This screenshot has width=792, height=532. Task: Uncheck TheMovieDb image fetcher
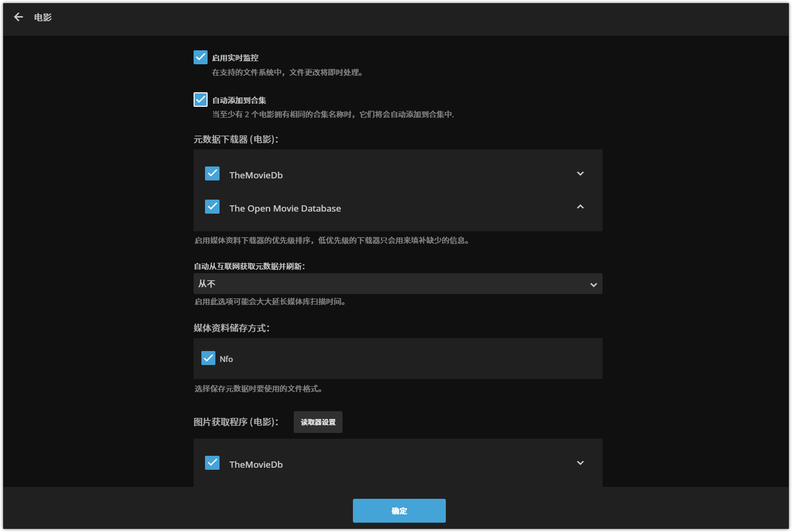(212, 463)
